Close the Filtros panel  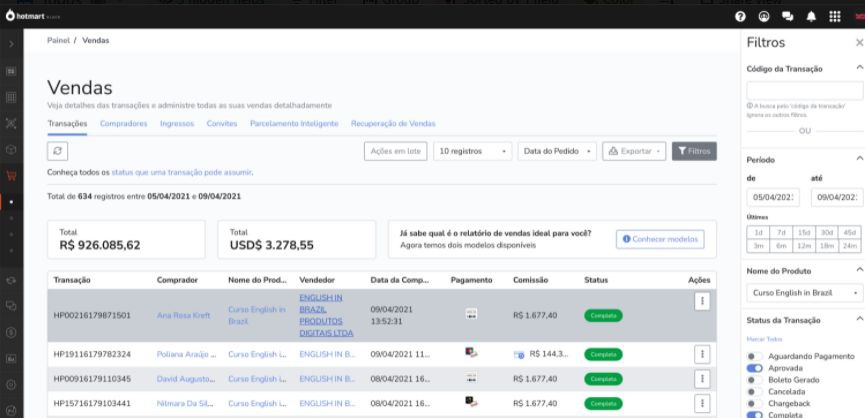click(x=859, y=43)
